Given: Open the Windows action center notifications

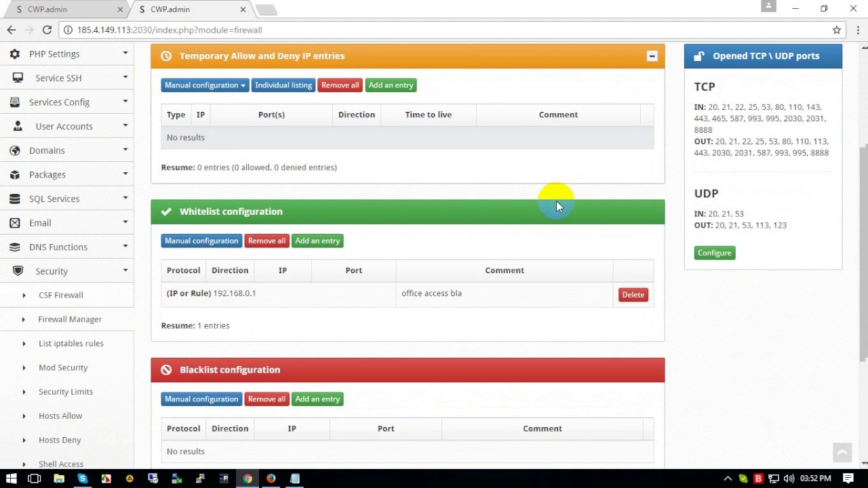Looking at the screenshot, I should [x=848, y=479].
